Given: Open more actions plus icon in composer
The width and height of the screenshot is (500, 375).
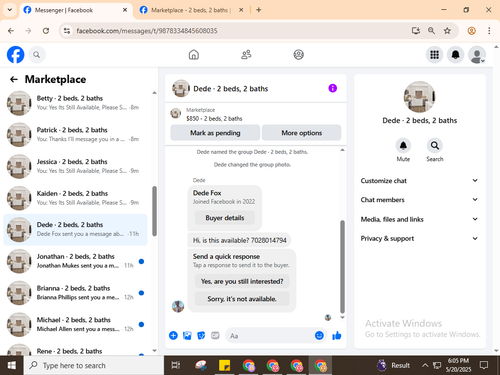Looking at the screenshot, I should 173,335.
